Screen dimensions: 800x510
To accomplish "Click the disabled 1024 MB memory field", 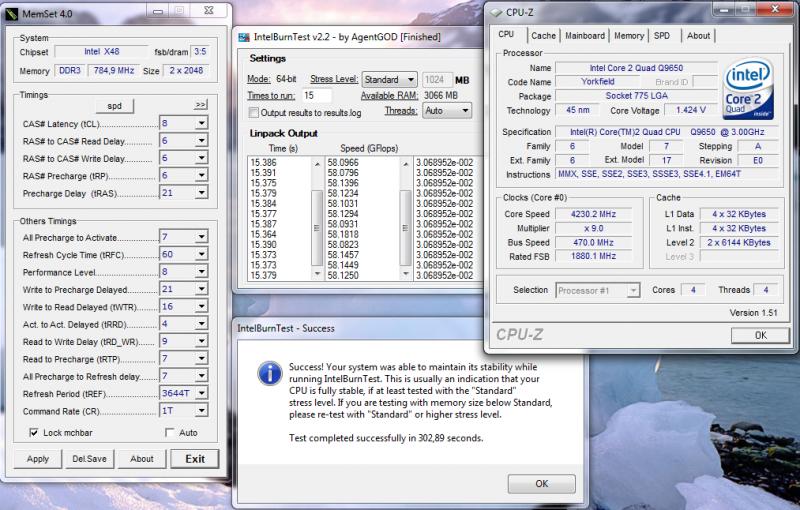I will click(x=437, y=80).
